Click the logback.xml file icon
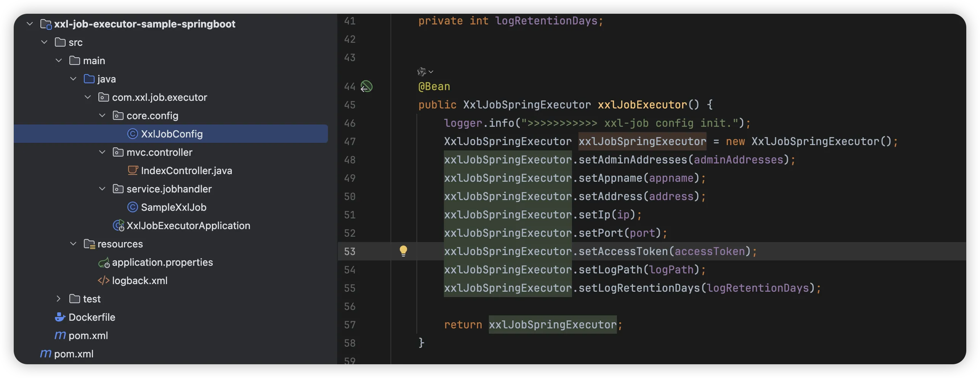This screenshot has height=378, width=980. [x=103, y=281]
